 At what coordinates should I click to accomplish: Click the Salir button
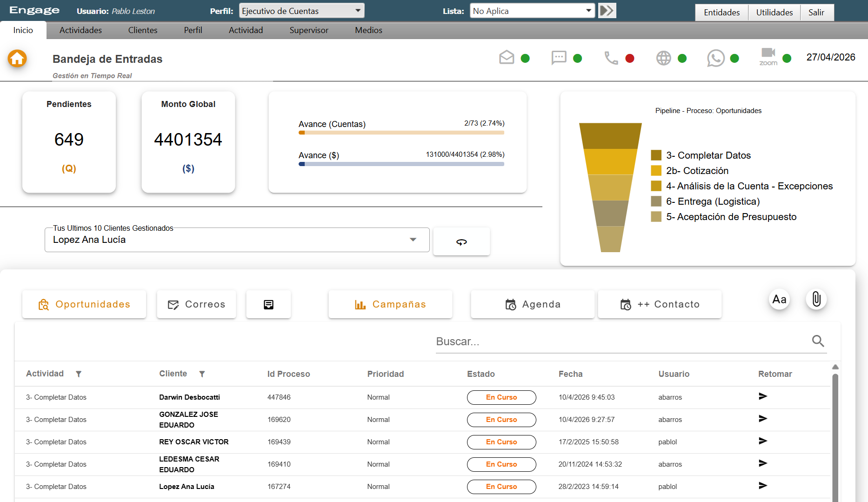click(816, 13)
